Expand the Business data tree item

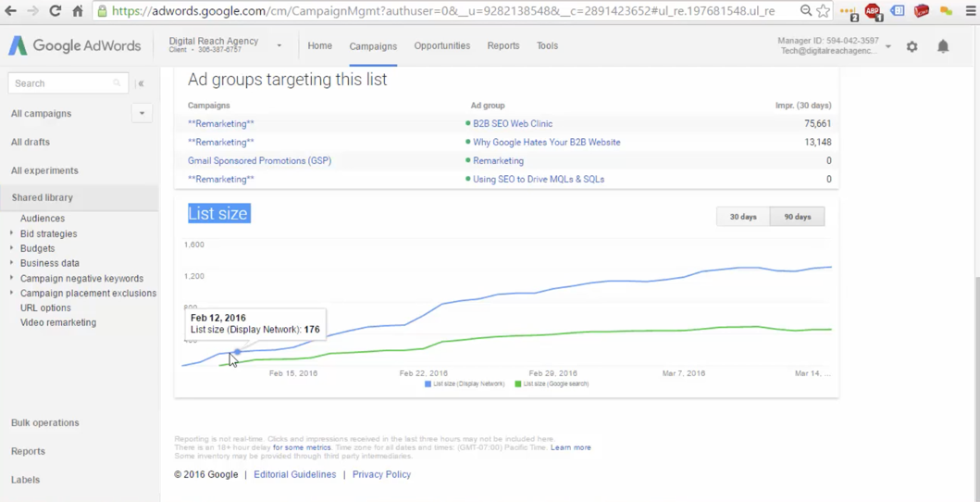(12, 262)
